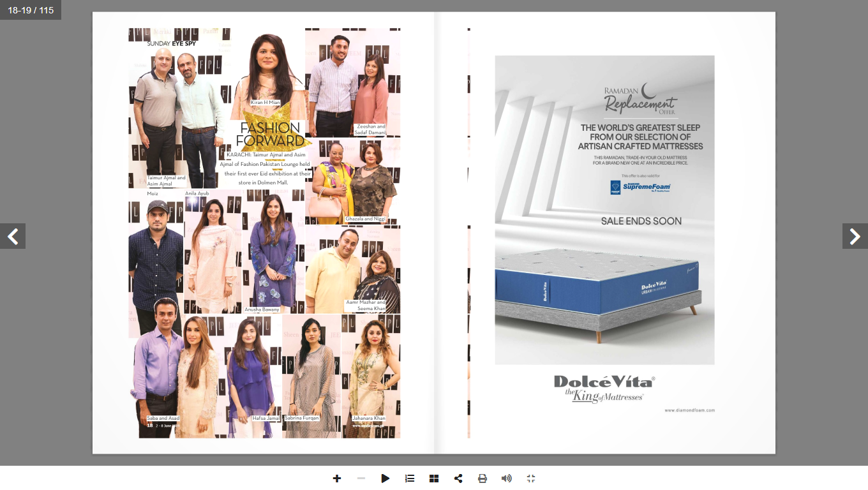Image resolution: width=868 pixels, height=490 pixels.
Task: Toggle page-flip sound with the speaker icon
Action: 507,479
